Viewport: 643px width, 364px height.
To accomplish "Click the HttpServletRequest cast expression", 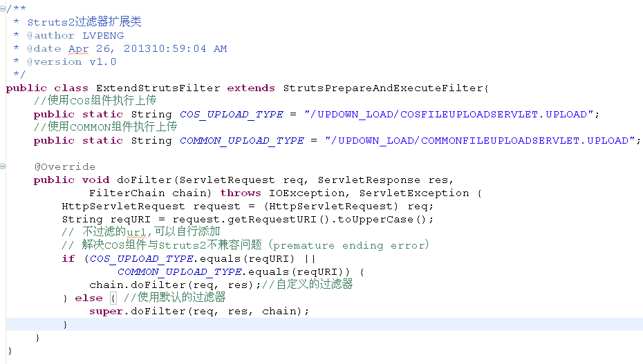I will click(x=331, y=206).
